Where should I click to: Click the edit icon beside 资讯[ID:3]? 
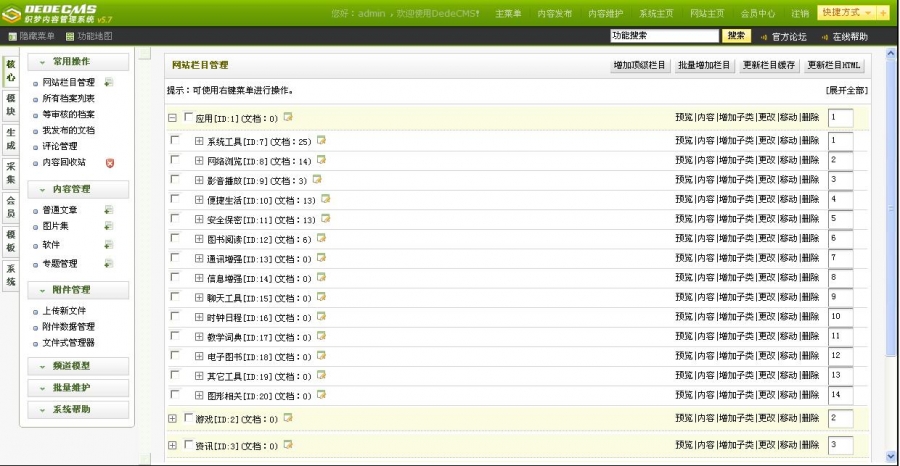click(288, 445)
